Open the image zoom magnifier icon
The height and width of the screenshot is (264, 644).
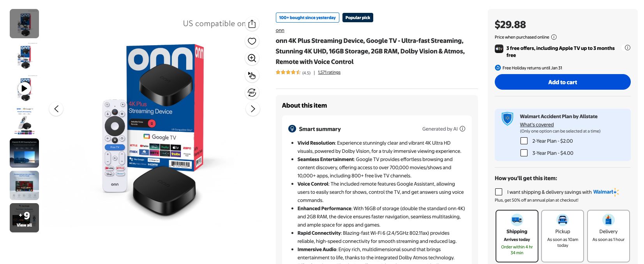(x=252, y=58)
